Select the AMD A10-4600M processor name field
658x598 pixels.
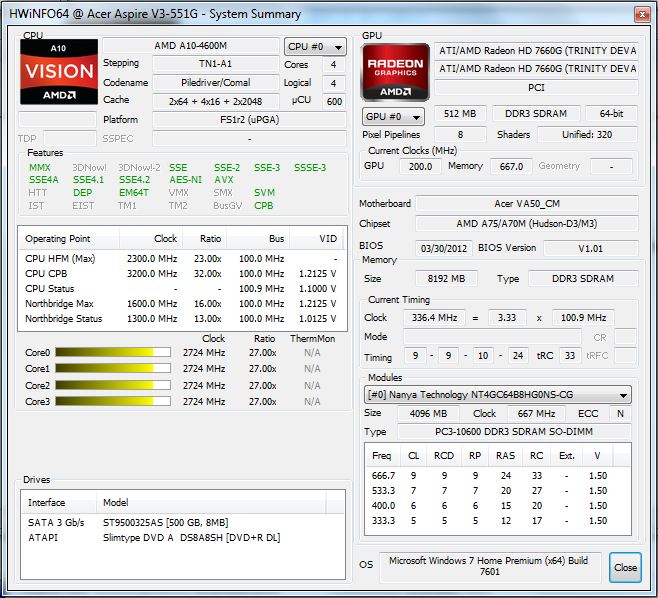190,46
